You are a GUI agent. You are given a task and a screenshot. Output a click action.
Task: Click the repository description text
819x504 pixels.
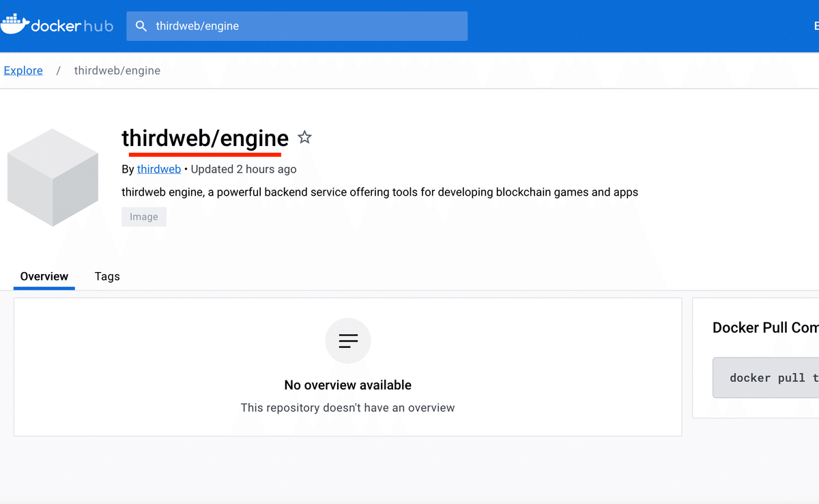[x=379, y=192]
